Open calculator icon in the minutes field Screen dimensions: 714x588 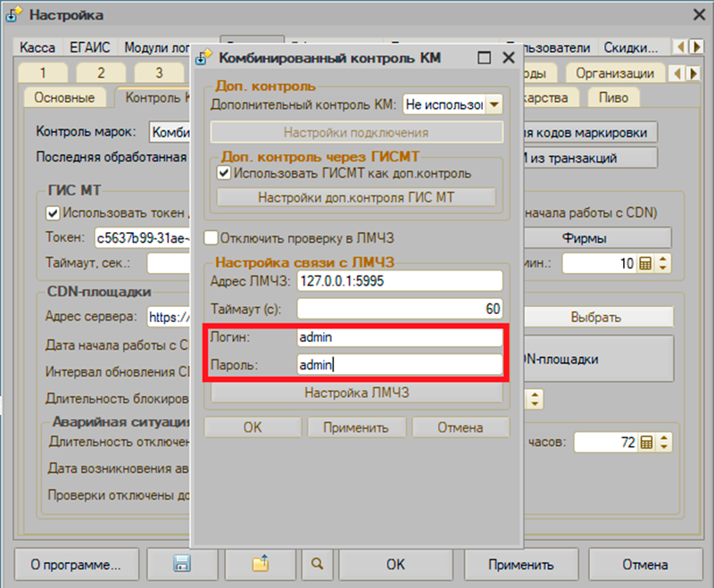coord(645,264)
